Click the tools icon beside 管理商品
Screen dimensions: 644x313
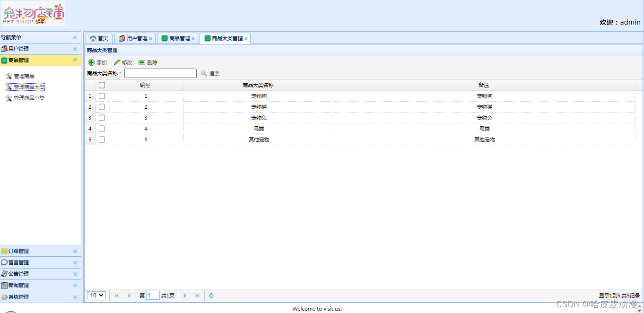tap(9, 76)
